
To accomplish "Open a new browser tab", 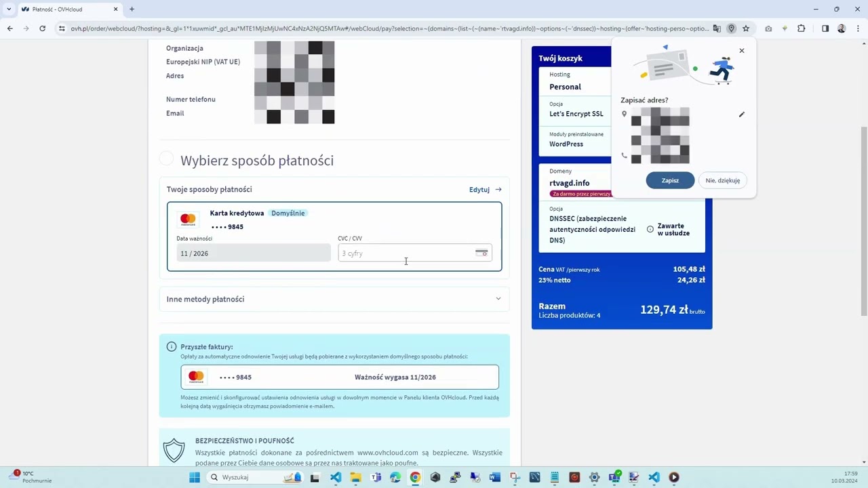I will click(132, 9).
